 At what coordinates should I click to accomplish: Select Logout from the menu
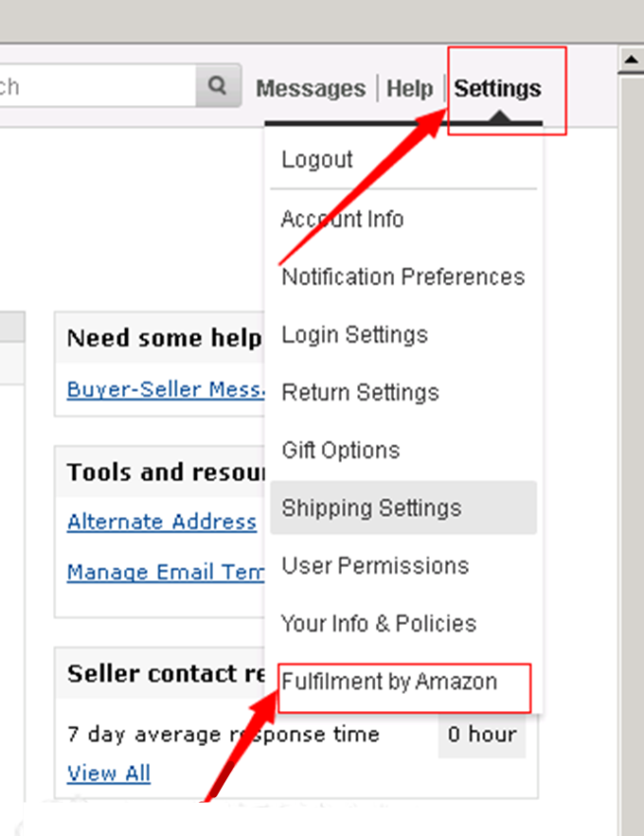[x=317, y=159]
